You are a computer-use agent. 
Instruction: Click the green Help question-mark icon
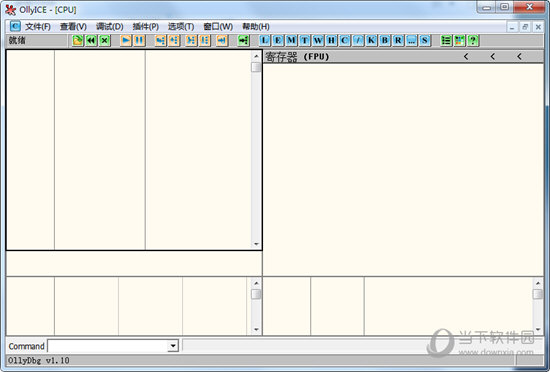473,41
